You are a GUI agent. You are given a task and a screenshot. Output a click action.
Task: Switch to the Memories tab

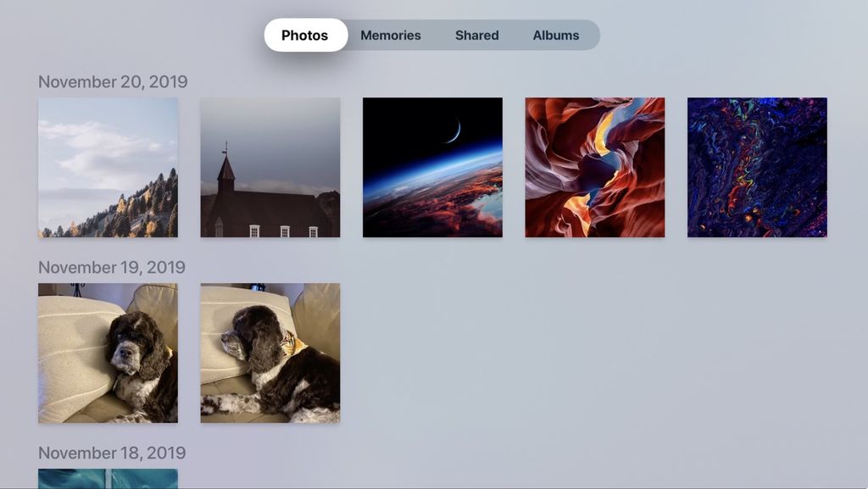[x=390, y=36]
